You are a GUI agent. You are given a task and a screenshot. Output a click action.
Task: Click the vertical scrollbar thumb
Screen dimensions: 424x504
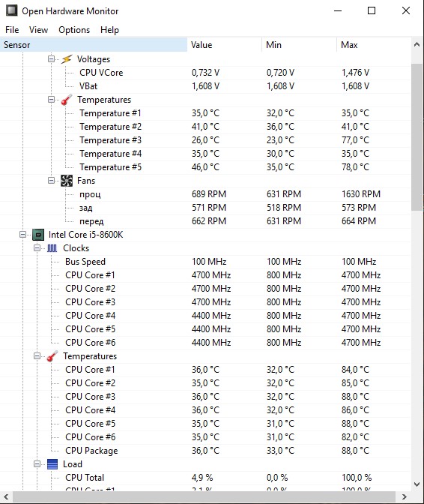coord(417,137)
